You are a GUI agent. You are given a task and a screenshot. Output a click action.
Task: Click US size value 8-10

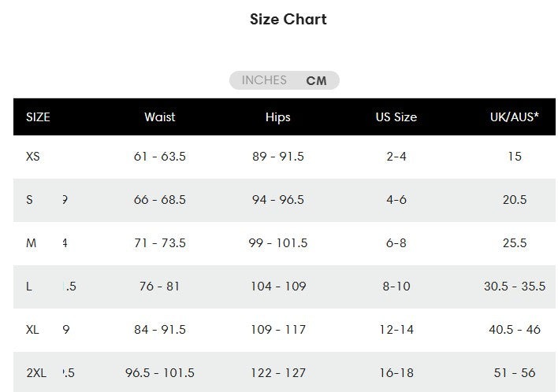[396, 287]
